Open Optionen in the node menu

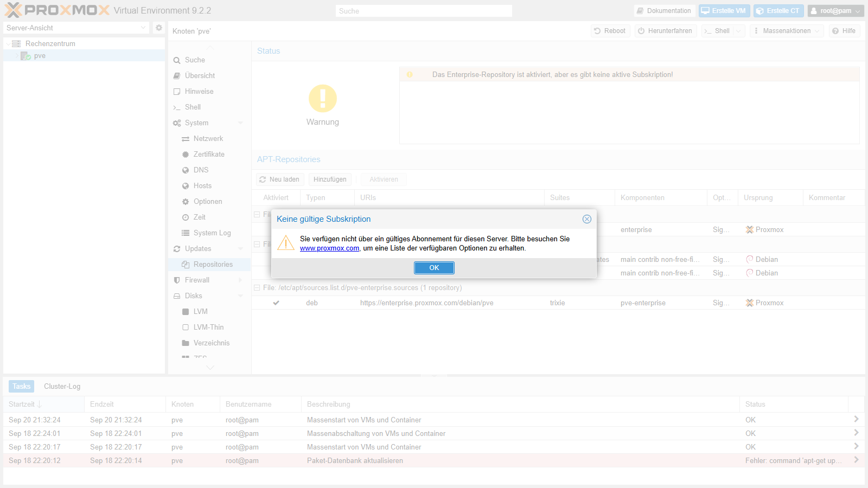click(208, 202)
